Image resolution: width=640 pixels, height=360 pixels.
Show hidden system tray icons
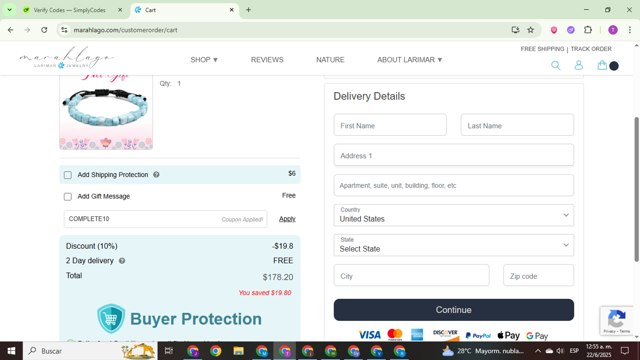tap(538, 351)
